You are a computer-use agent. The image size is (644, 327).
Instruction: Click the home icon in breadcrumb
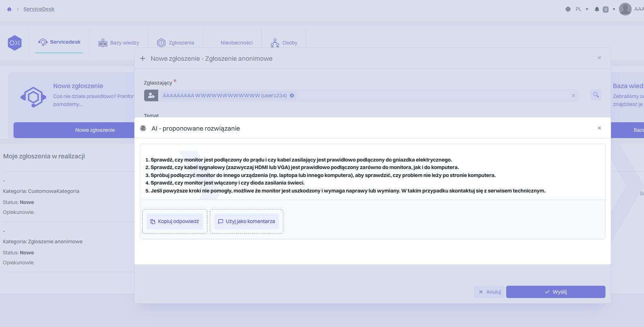10,9
